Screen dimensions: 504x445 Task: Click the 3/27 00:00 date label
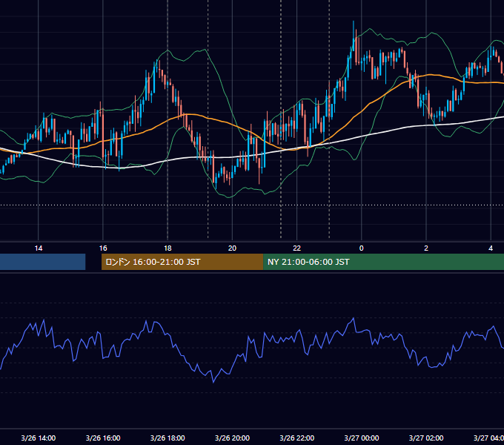[361, 438]
